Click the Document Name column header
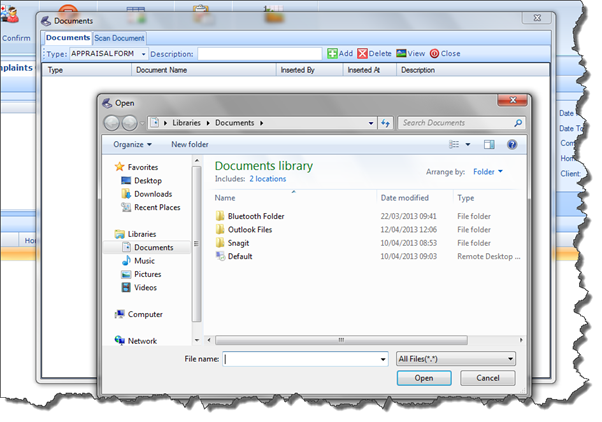The image size is (602, 422). click(x=204, y=70)
